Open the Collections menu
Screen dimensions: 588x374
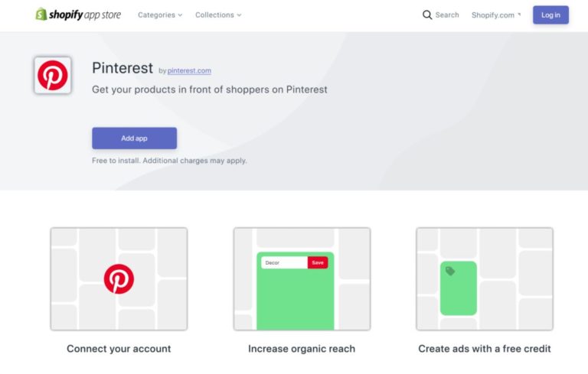tap(218, 15)
